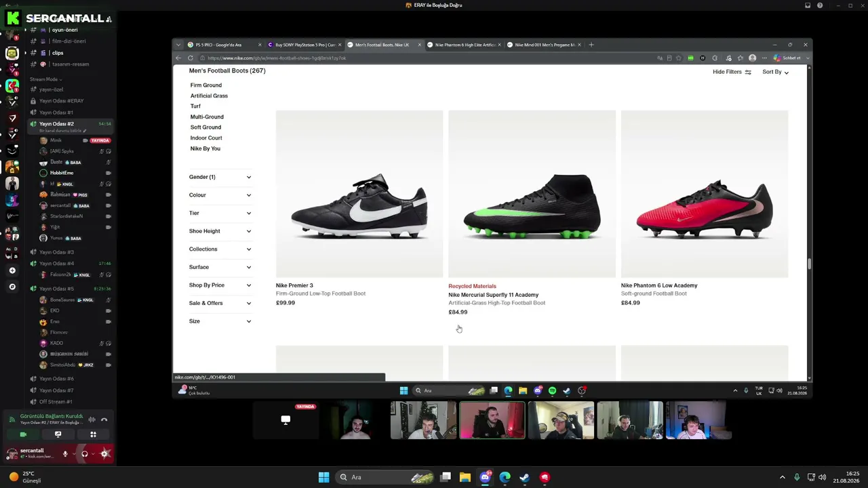Open a new browser tab with plus button
The height and width of the screenshot is (488, 868).
pos(591,45)
